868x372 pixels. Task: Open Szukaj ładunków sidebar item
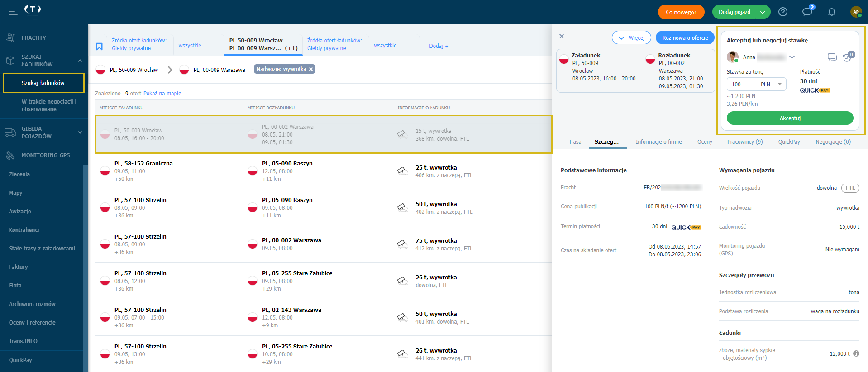click(x=43, y=83)
